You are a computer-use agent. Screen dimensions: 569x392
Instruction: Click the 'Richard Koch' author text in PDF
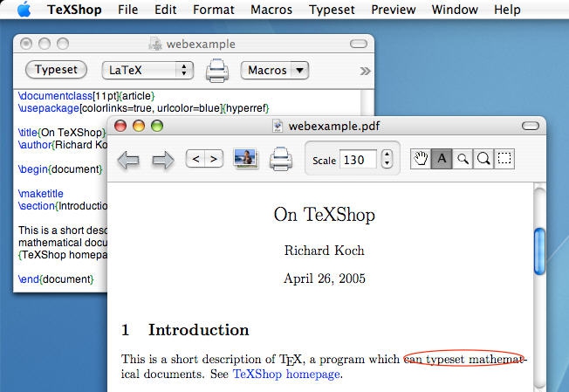pyautogui.click(x=325, y=251)
